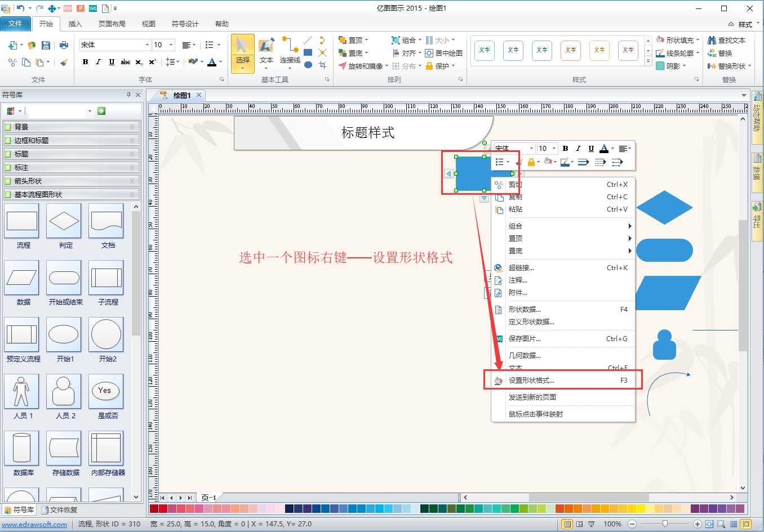Select the 文本 text tool

click(266, 53)
